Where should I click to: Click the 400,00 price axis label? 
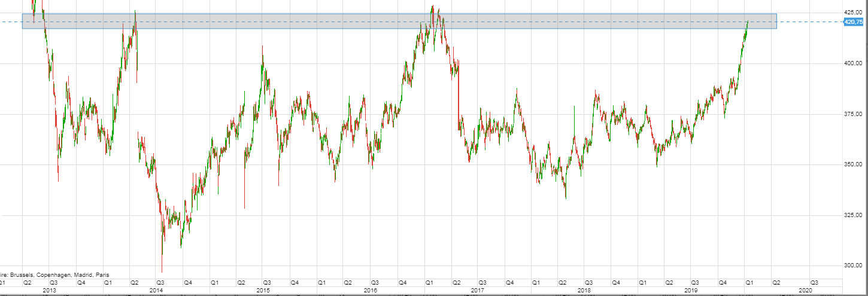[x=852, y=63]
